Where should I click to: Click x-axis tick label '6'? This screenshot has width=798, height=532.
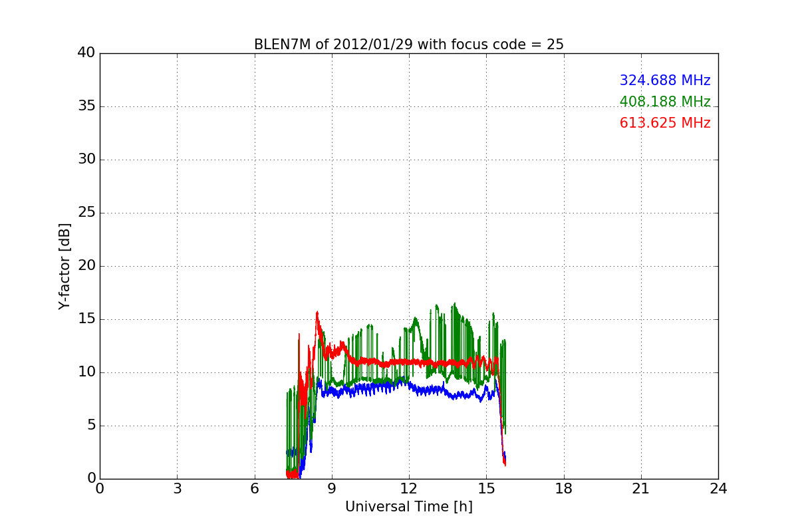coord(255,489)
